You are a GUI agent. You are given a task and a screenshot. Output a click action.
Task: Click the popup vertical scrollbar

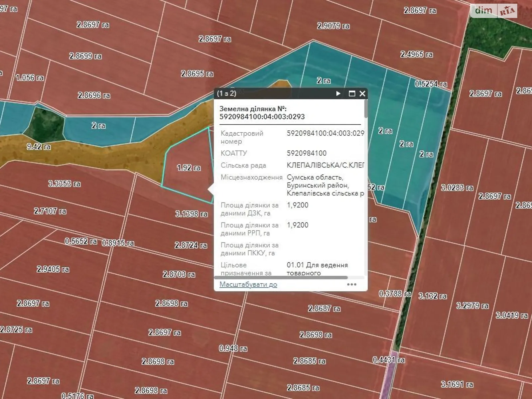(x=366, y=110)
